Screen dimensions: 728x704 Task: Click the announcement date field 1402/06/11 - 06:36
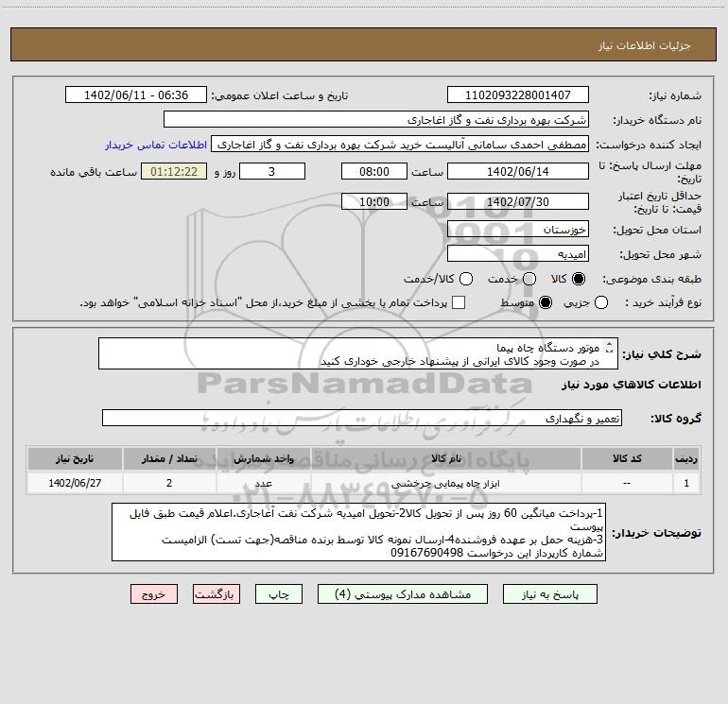135,94
